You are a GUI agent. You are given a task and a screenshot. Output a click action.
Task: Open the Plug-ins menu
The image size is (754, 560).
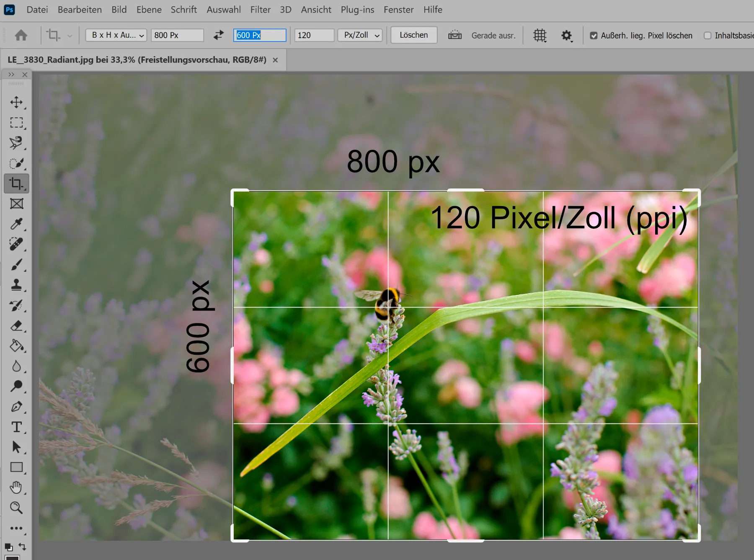pyautogui.click(x=357, y=10)
